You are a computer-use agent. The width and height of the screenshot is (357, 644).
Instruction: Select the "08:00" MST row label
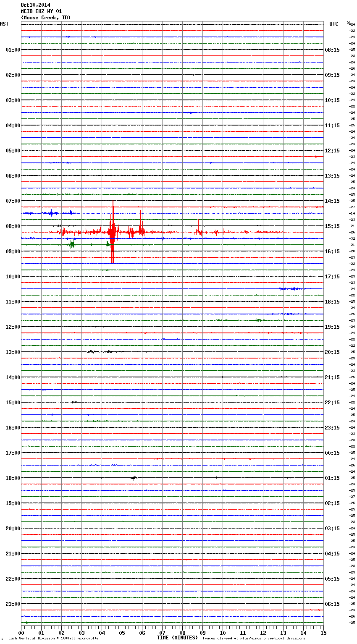coord(13,226)
